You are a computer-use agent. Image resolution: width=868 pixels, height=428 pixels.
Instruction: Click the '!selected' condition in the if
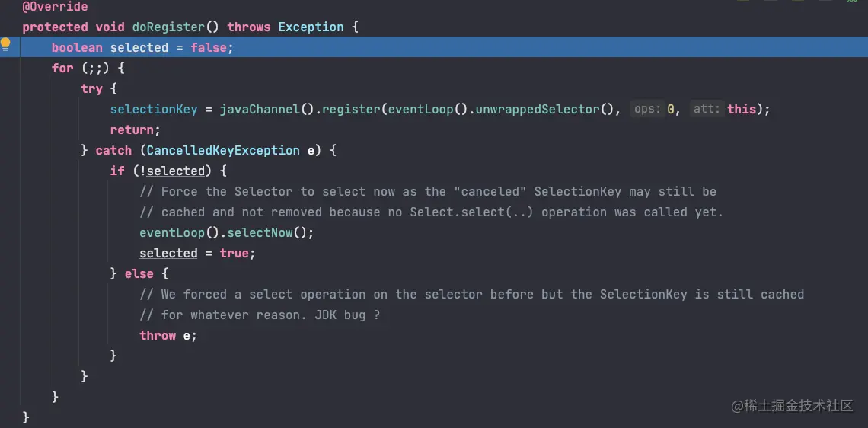172,171
